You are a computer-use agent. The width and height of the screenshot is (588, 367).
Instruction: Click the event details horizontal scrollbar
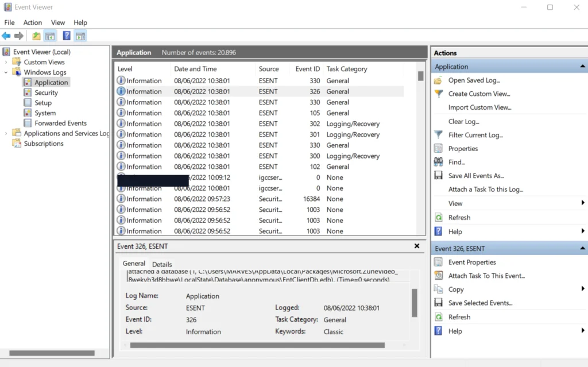[257, 345]
